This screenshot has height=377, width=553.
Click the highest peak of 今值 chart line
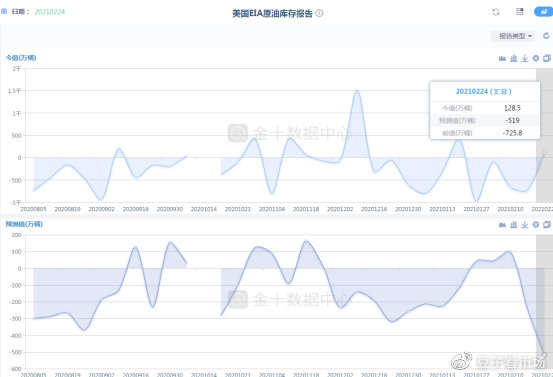click(x=357, y=91)
